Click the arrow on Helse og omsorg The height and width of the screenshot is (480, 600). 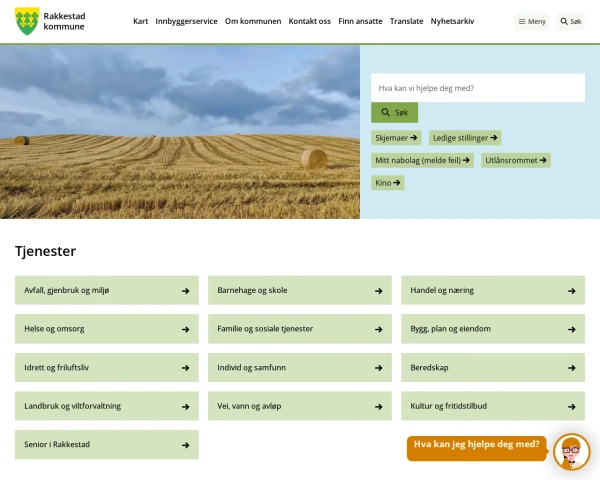[185, 329]
